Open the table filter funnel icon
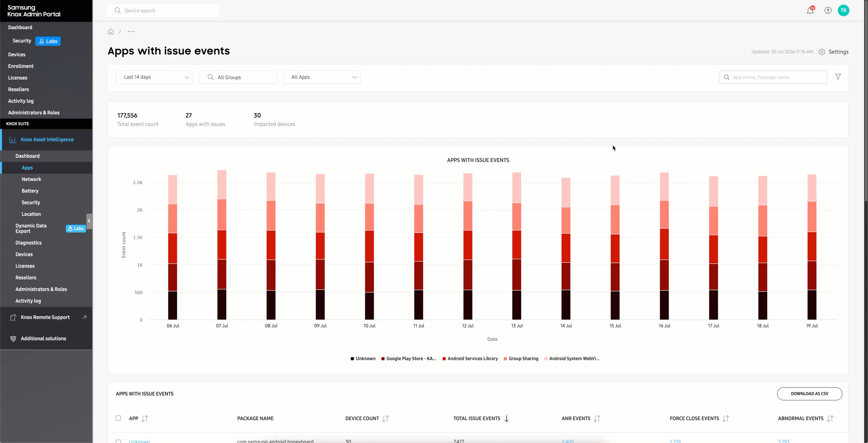Image resolution: width=868 pixels, height=443 pixels. (838, 77)
